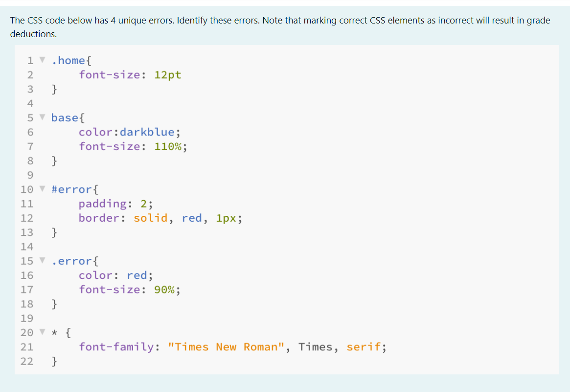The image size is (570, 392).
Task: Select the #error selector text
Action: (x=71, y=189)
